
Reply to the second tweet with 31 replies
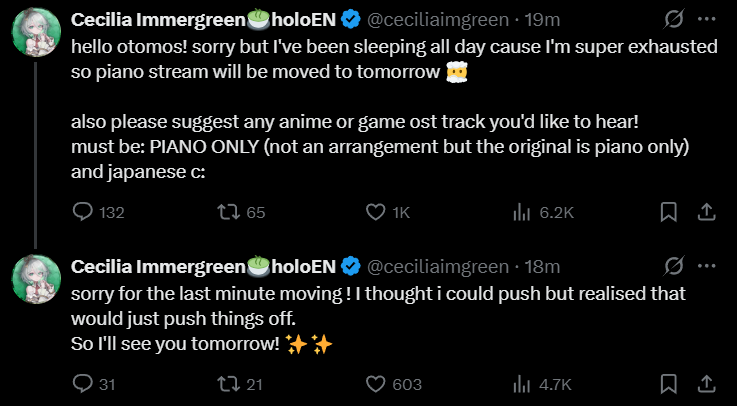point(84,383)
